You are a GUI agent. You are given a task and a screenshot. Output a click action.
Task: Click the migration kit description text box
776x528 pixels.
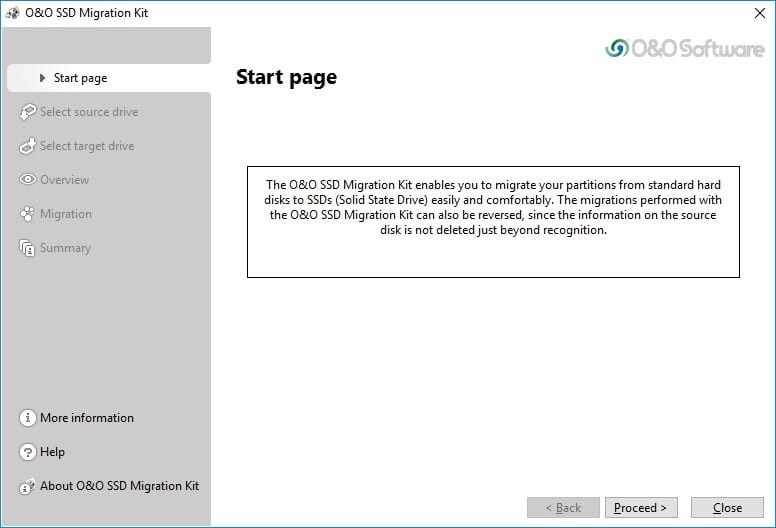(x=493, y=222)
